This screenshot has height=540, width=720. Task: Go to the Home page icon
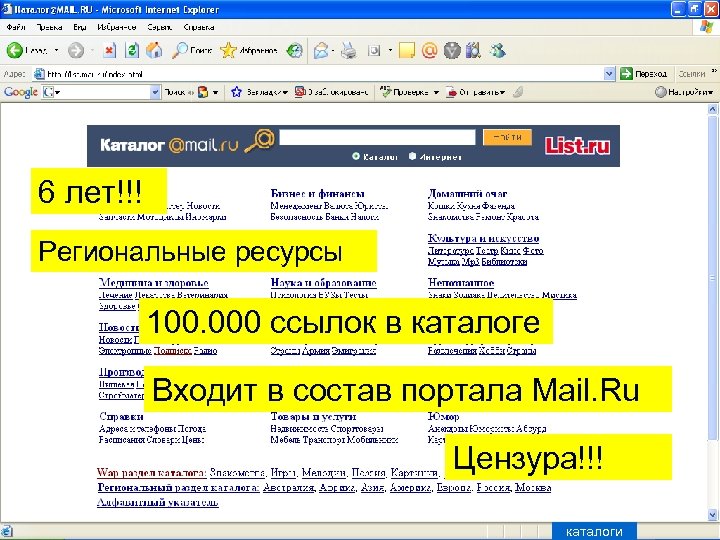pos(154,50)
